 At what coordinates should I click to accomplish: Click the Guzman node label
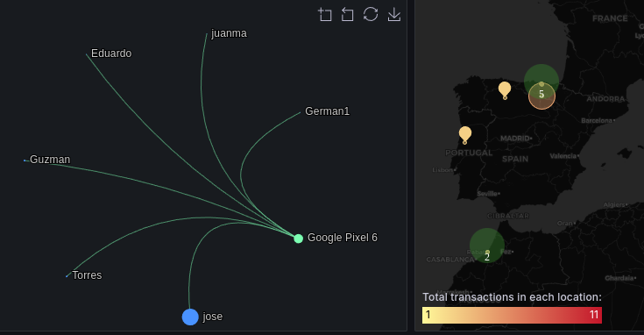[50, 160]
